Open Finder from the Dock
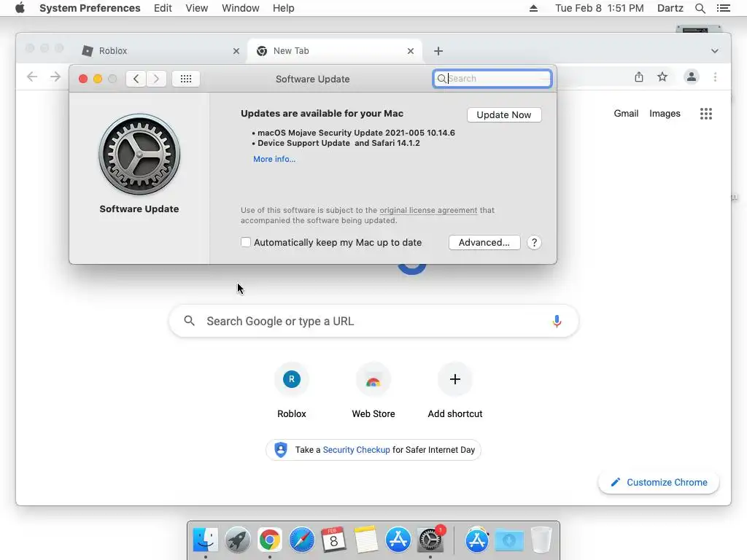This screenshot has width=747, height=560. 205,540
